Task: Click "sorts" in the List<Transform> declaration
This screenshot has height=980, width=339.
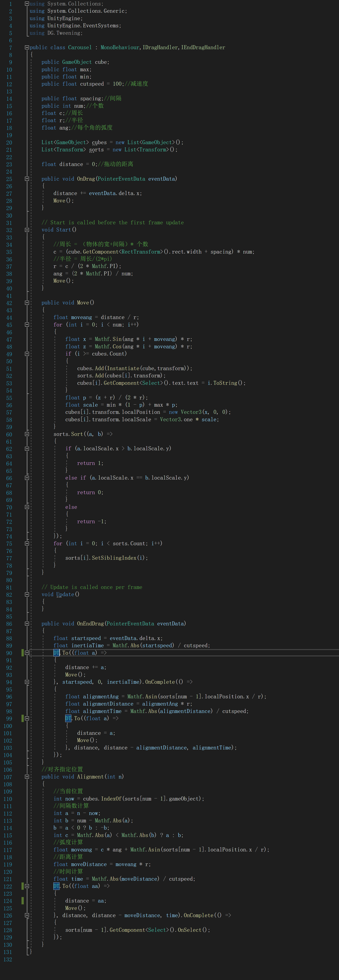Action: pyautogui.click(x=96, y=150)
